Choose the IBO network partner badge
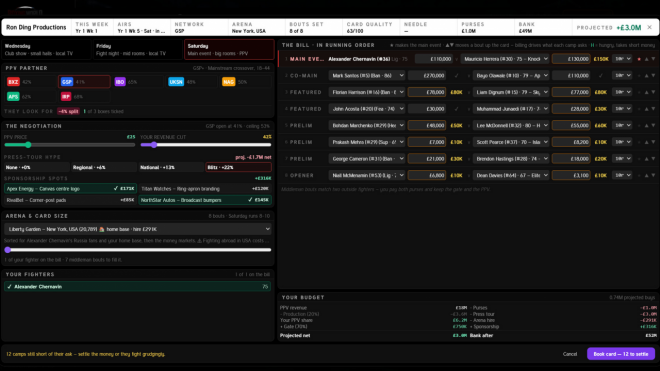The width and height of the screenshot is (660, 371). tap(120, 82)
